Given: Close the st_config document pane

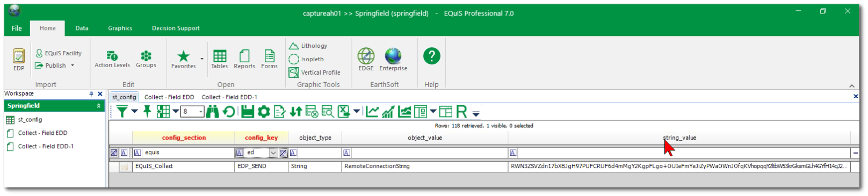Looking at the screenshot, I should click(856, 97).
